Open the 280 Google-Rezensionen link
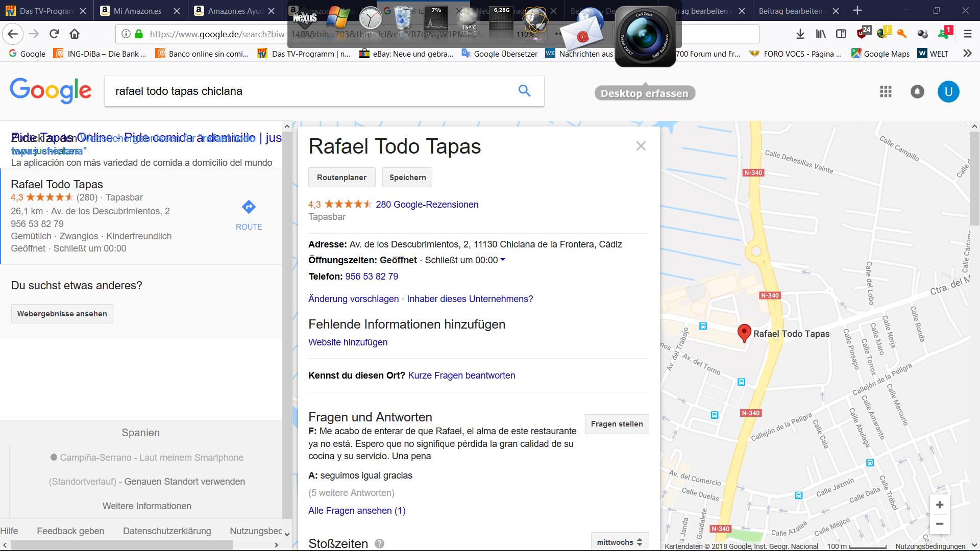The width and height of the screenshot is (980, 551). [427, 205]
